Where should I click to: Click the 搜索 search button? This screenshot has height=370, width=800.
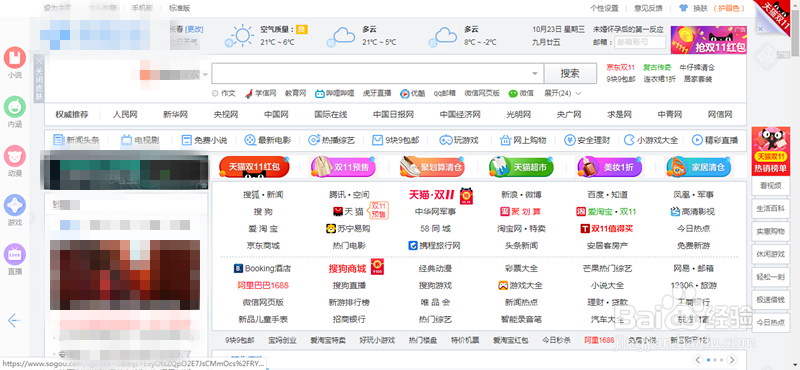coord(570,73)
